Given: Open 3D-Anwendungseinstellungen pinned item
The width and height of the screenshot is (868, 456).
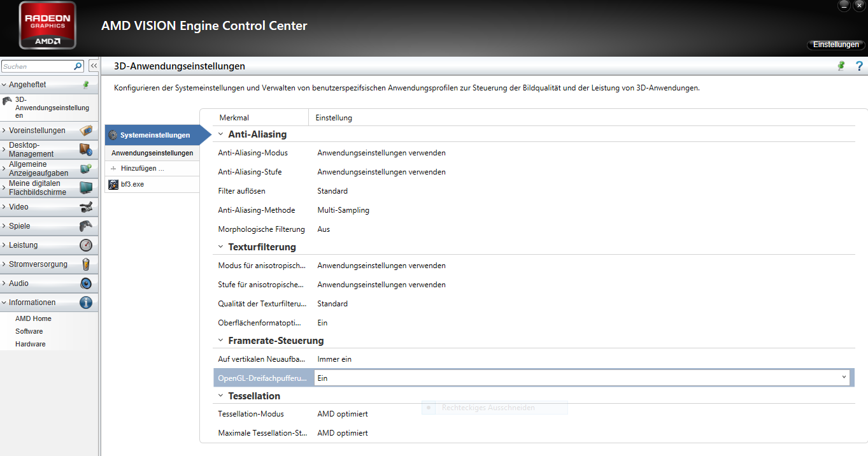Looking at the screenshot, I should 49,108.
